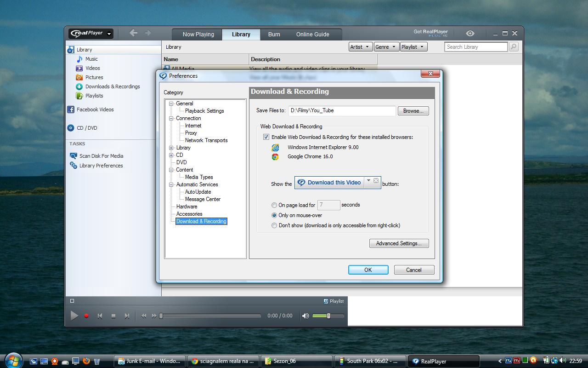Screen dimensions: 588x368
Task: Open Junk E-mail taskbar window
Action: pyautogui.click(x=149, y=361)
